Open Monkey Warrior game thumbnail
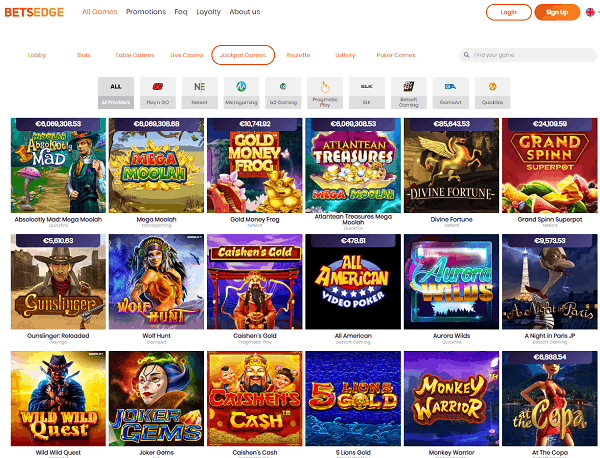600x458 pixels. point(451,398)
